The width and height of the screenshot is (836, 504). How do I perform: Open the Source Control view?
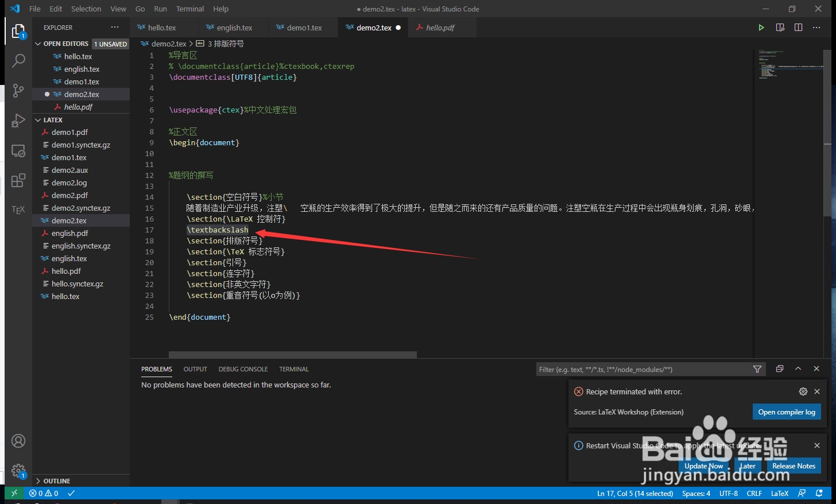18,90
